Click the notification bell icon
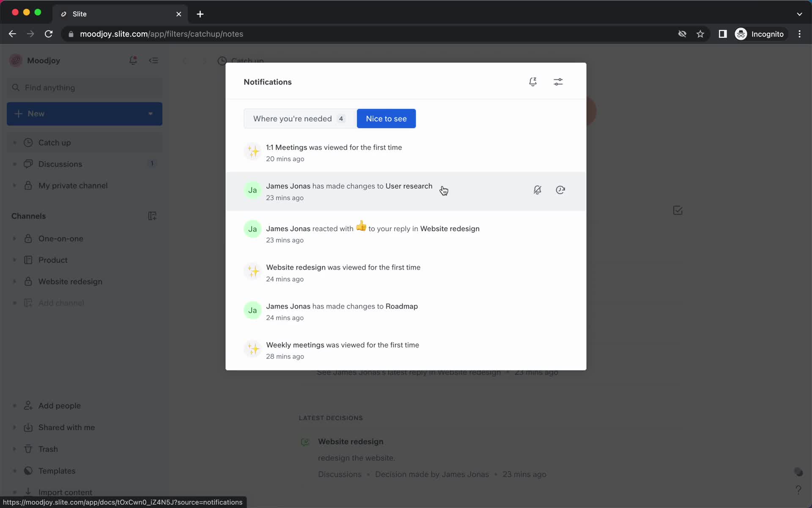The height and width of the screenshot is (508, 812). [x=532, y=82]
